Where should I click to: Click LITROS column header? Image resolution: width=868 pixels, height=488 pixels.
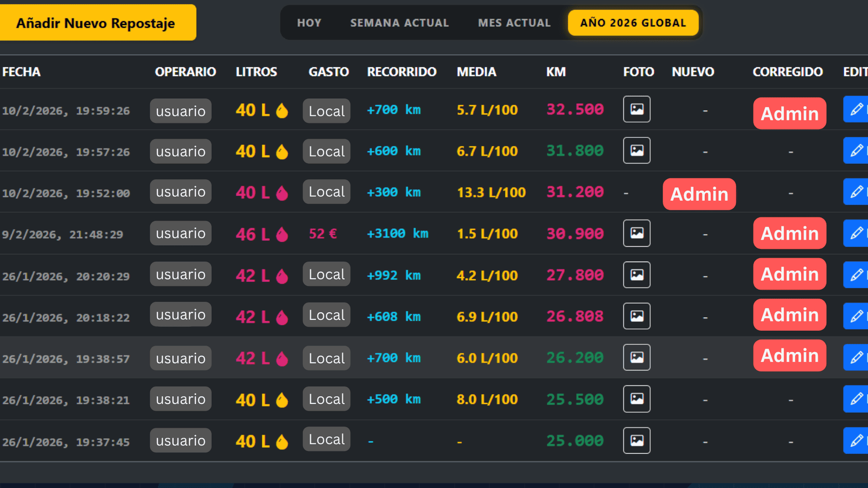[257, 72]
